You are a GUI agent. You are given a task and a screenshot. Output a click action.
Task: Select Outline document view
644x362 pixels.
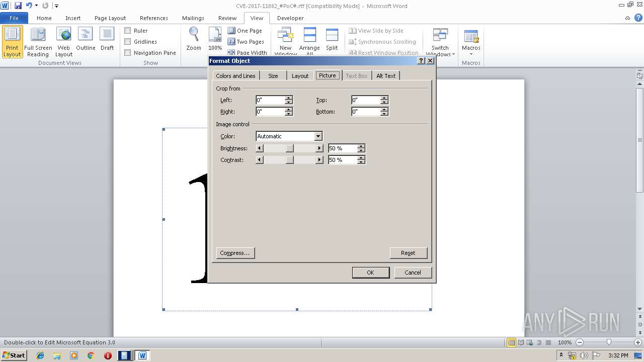click(86, 39)
